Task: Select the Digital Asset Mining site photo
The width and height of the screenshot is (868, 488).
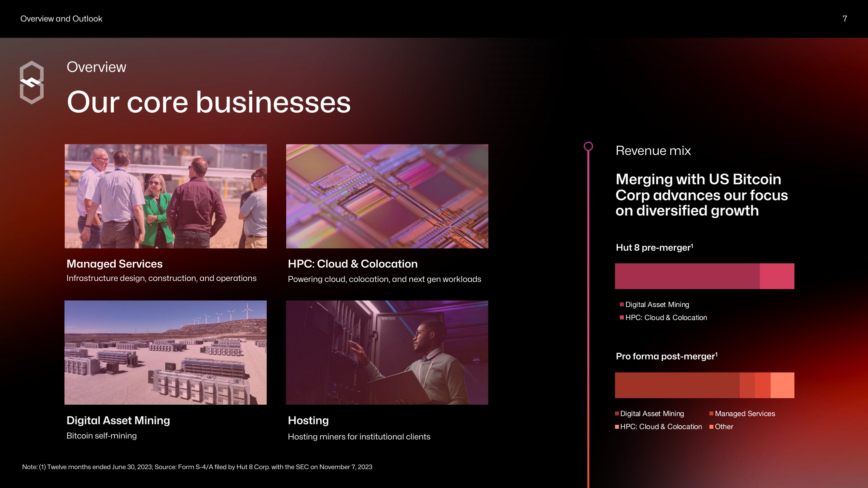Action: (165, 352)
